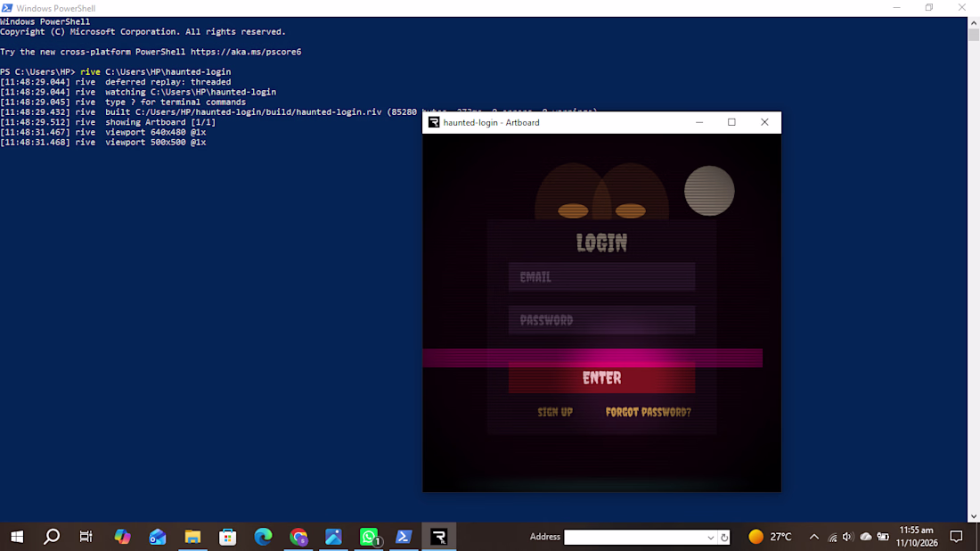Close the haunted-login Artboard window

[764, 122]
